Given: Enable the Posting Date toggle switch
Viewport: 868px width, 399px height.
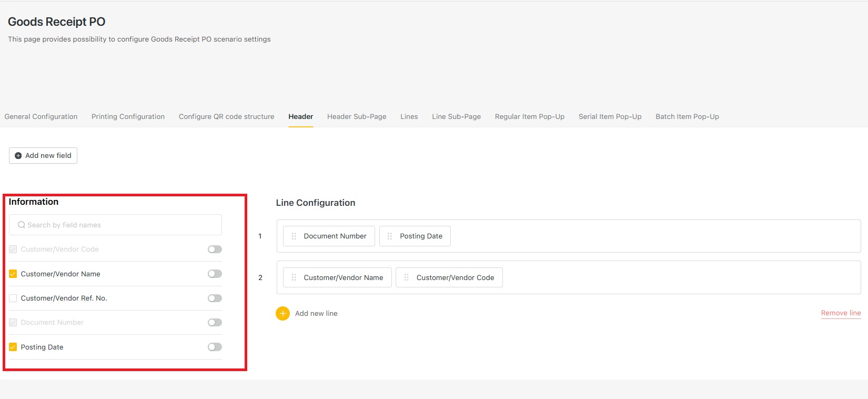Looking at the screenshot, I should click(215, 347).
